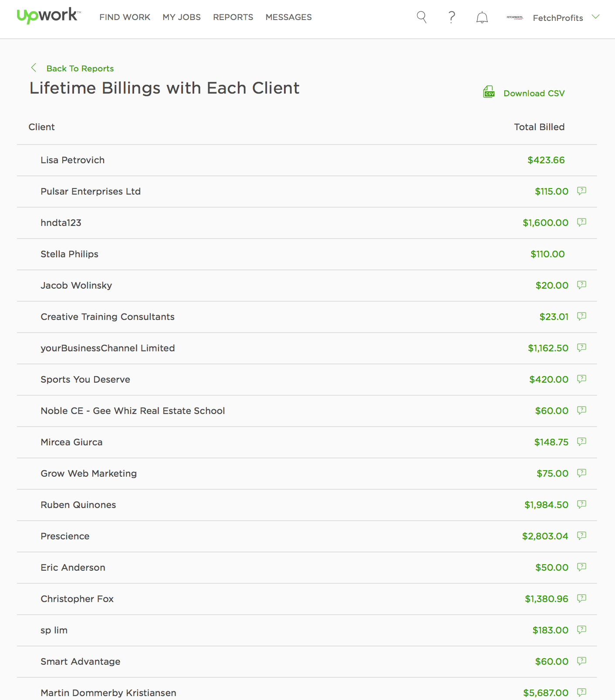
Task: Click the $420.00 amount
Action: 549,380
